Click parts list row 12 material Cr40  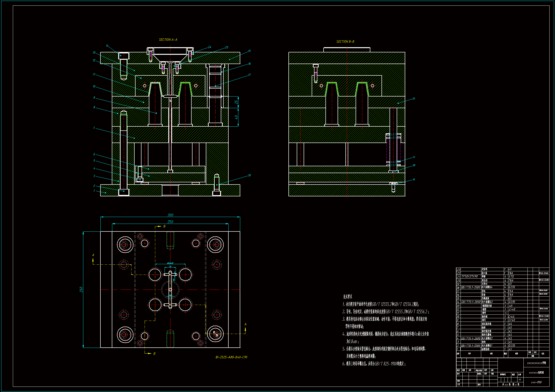tap(512, 309)
